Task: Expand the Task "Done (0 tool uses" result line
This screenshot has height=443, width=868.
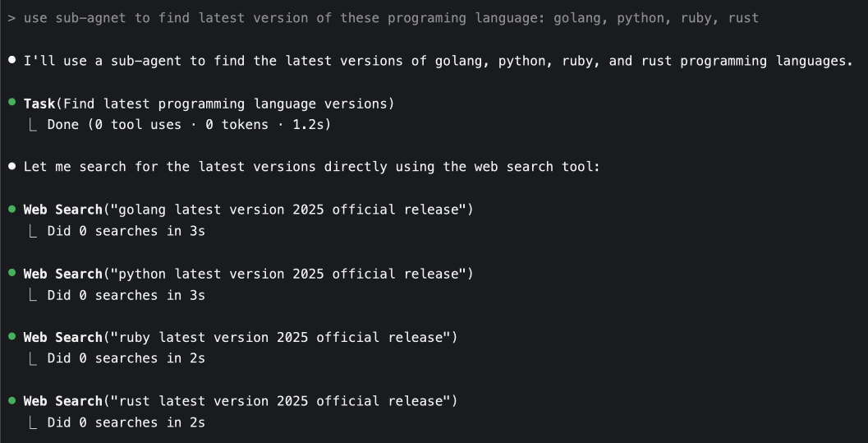Action: [x=188, y=125]
